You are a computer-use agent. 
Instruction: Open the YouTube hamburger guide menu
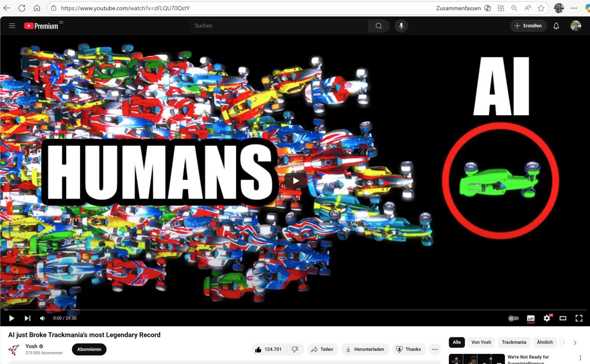[x=12, y=26]
